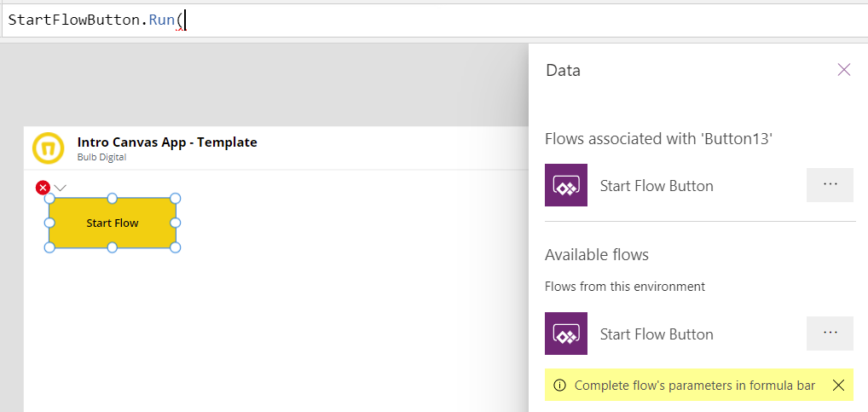Click the bottom-middle selection handle of the Start Flow button
This screenshot has width=868, height=412.
[x=113, y=247]
